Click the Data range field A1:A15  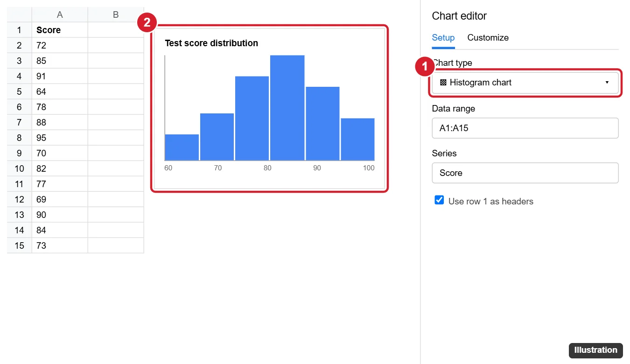pyautogui.click(x=525, y=128)
